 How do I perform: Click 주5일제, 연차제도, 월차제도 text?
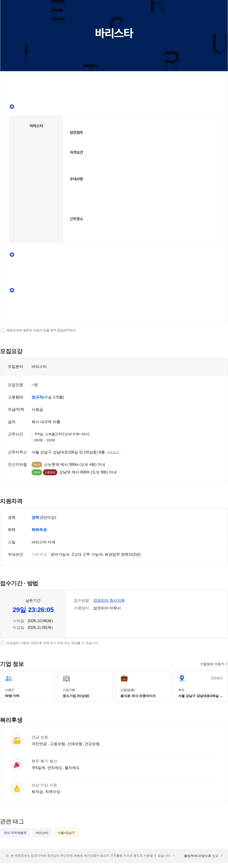(x=56, y=768)
